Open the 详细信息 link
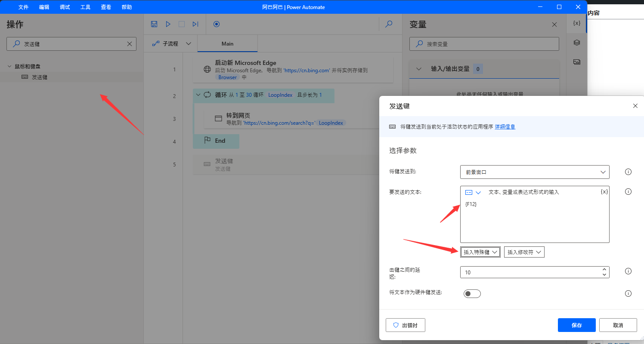The height and width of the screenshot is (344, 644). tap(505, 127)
